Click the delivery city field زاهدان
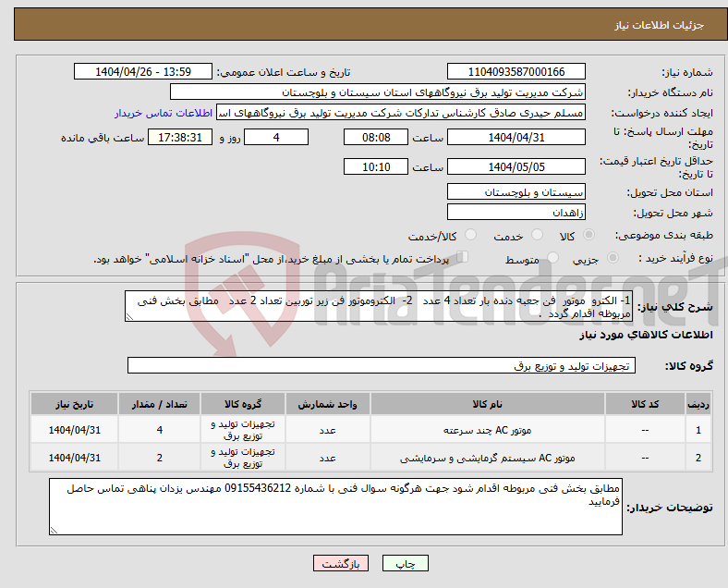Image resolution: width=728 pixels, height=588 pixels. tap(516, 213)
